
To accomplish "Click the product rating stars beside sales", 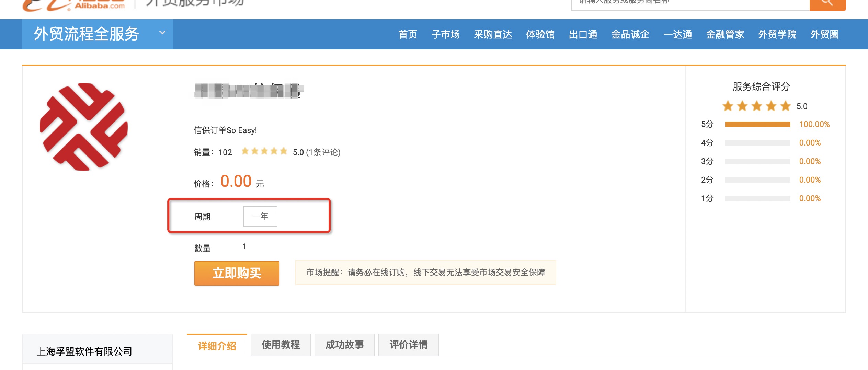I will (264, 151).
